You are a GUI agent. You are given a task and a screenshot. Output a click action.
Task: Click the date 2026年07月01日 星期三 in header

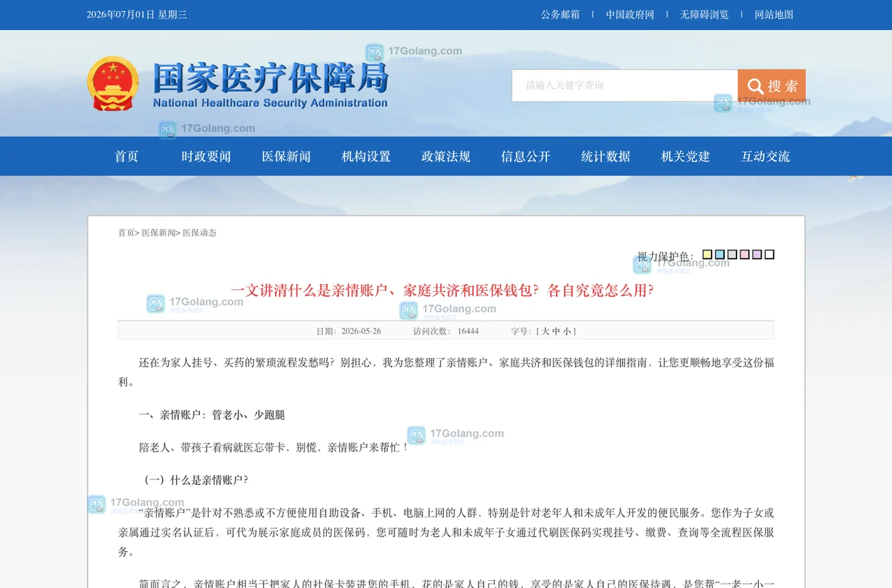tap(137, 15)
